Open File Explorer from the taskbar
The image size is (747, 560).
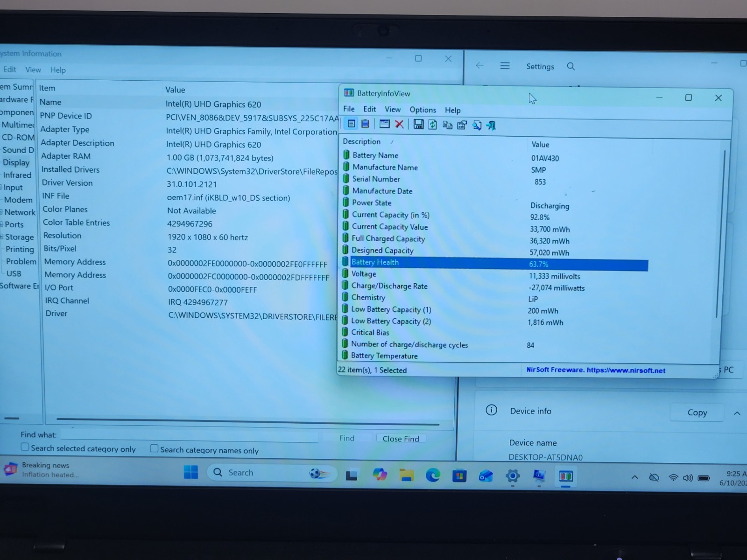pos(407,476)
